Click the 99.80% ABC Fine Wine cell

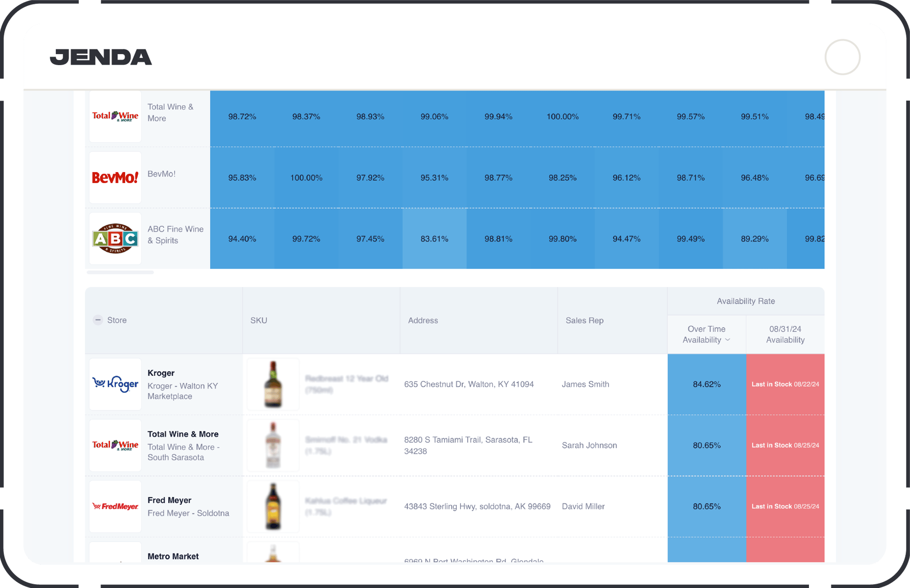pyautogui.click(x=562, y=238)
